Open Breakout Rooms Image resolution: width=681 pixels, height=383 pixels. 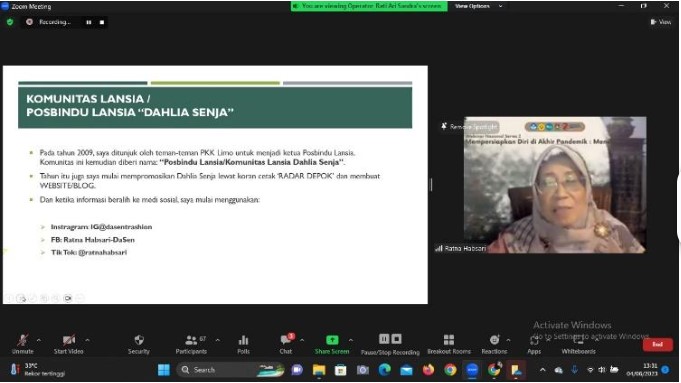coord(449,344)
